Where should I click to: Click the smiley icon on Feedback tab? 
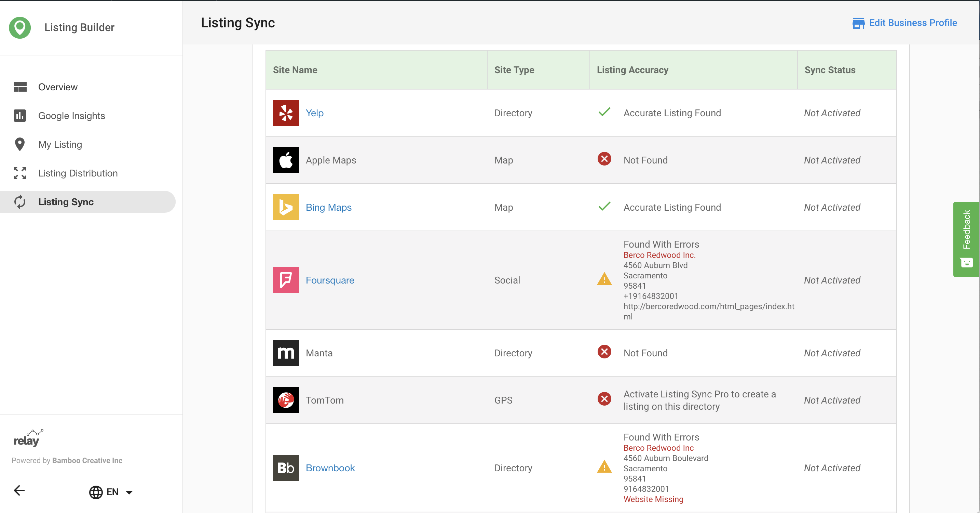(966, 262)
